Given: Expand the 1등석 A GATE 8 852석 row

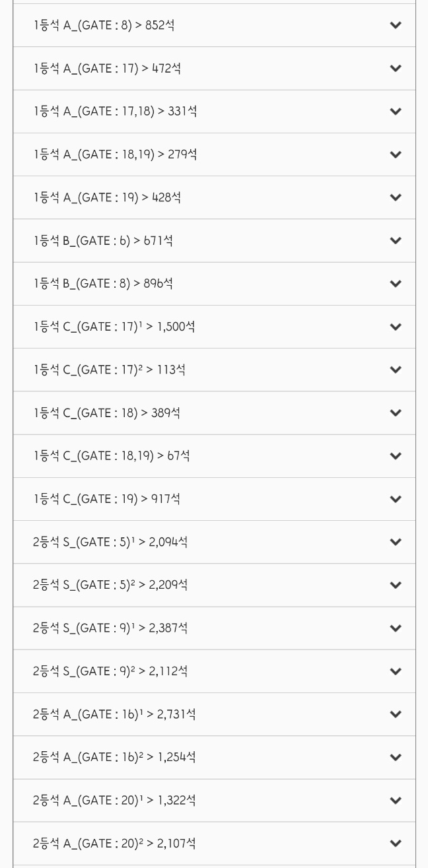Looking at the screenshot, I should click(214, 25).
